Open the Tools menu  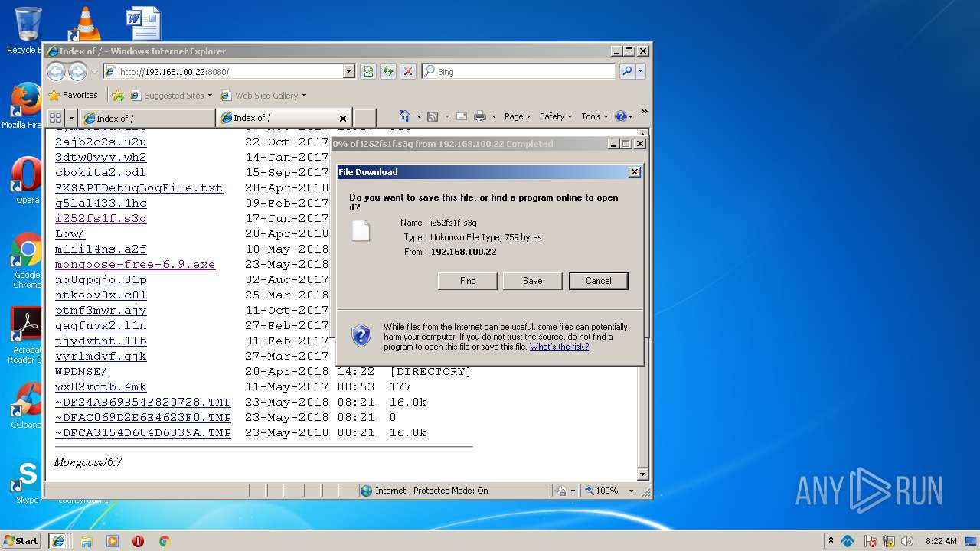pos(595,116)
